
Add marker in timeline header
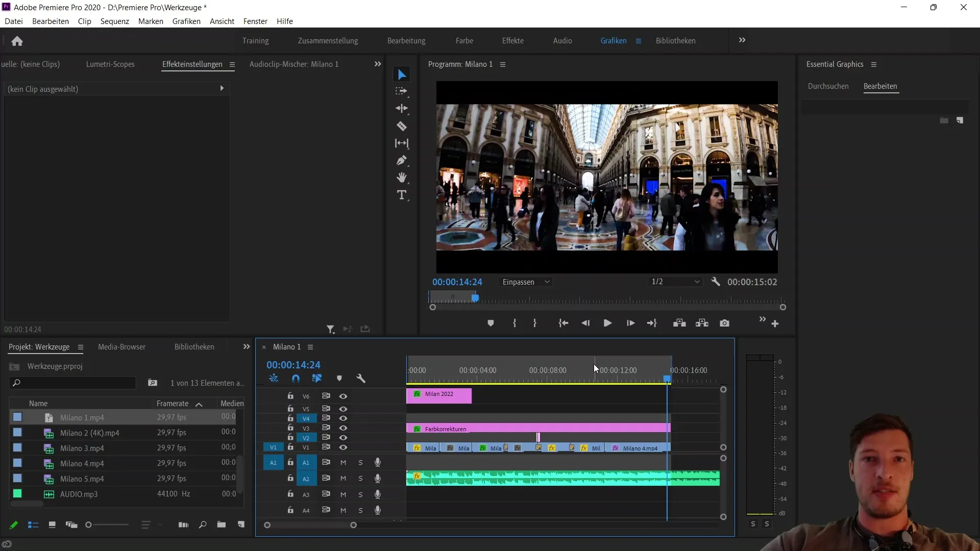tap(339, 379)
